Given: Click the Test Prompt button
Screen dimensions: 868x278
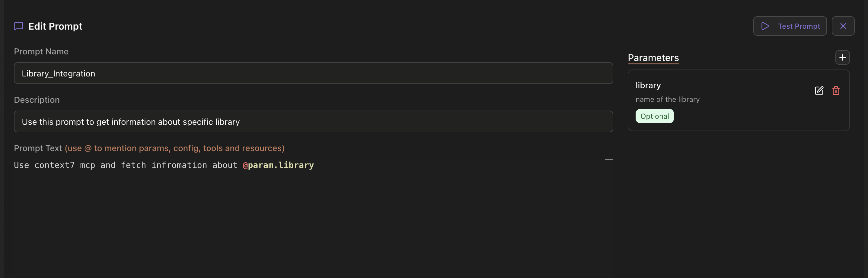Looking at the screenshot, I should pyautogui.click(x=790, y=26).
